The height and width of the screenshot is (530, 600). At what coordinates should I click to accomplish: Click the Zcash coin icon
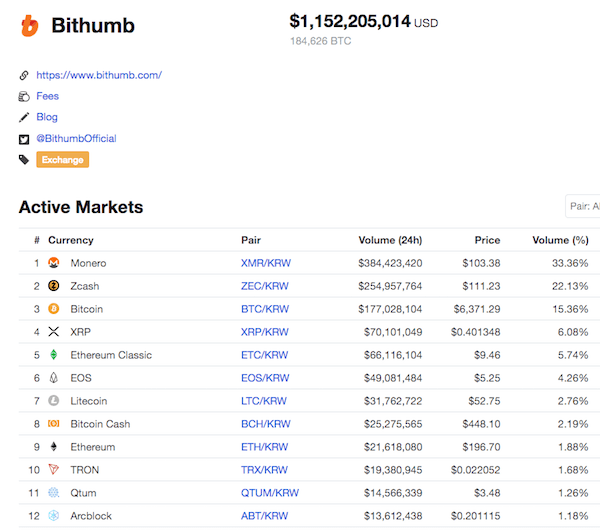point(54,286)
